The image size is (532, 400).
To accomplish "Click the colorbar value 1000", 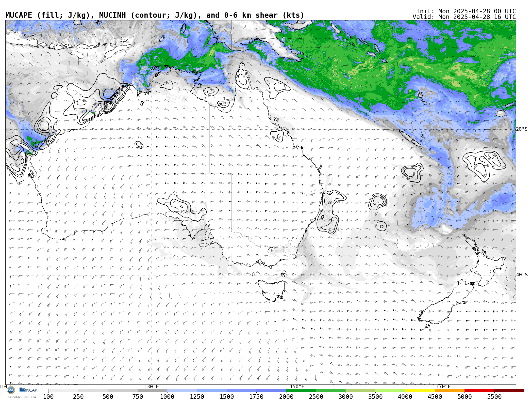I will tap(167, 397).
